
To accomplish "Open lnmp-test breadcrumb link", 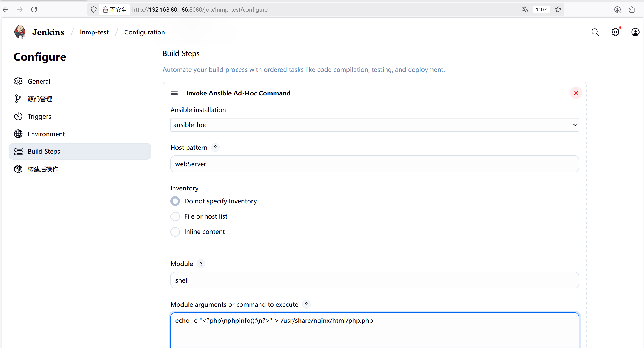I will [x=94, y=32].
